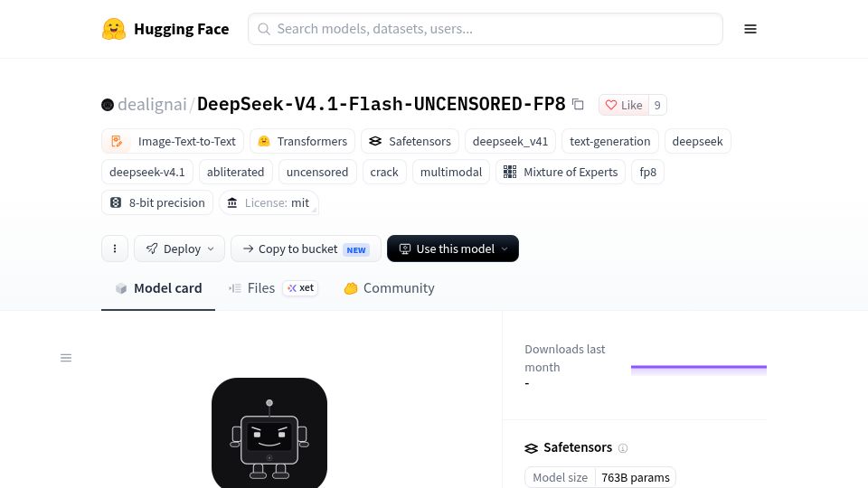
Task: Select the Mixture of Experts tag
Action: (x=561, y=172)
